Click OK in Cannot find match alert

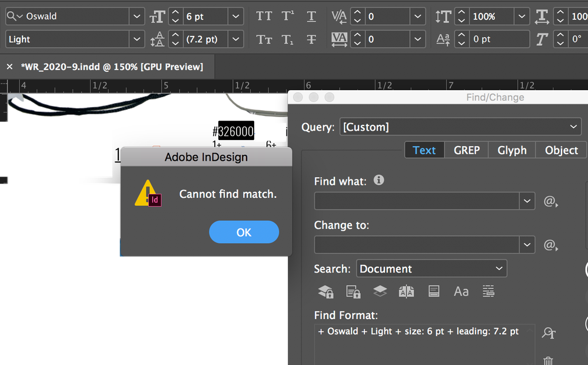click(244, 232)
